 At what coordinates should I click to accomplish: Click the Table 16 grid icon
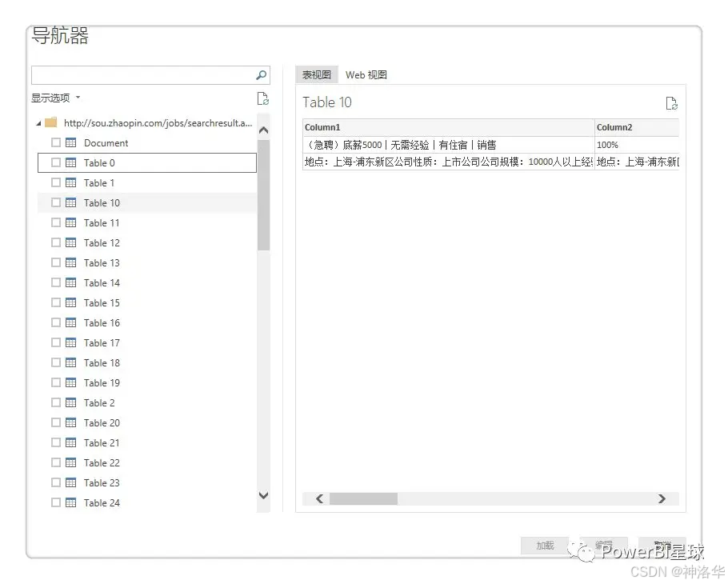(71, 322)
